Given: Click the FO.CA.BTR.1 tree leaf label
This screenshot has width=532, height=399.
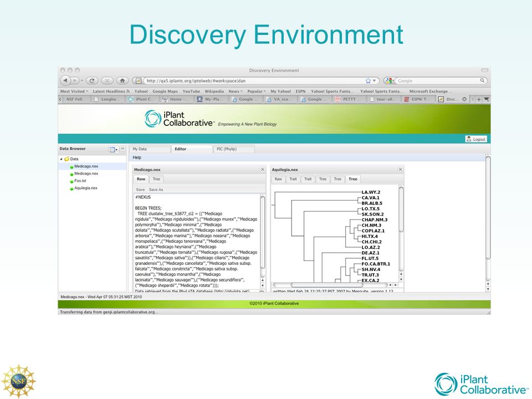Looking at the screenshot, I should [376, 264].
